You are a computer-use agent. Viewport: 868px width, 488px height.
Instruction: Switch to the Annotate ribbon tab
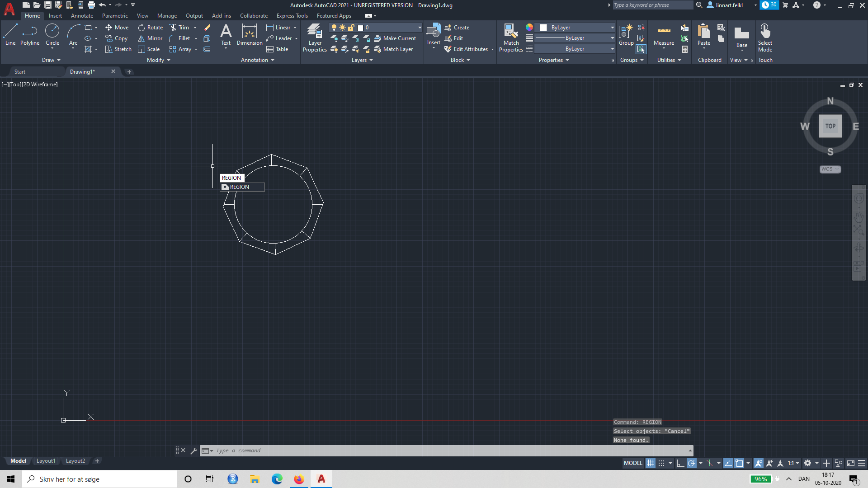tap(82, 15)
